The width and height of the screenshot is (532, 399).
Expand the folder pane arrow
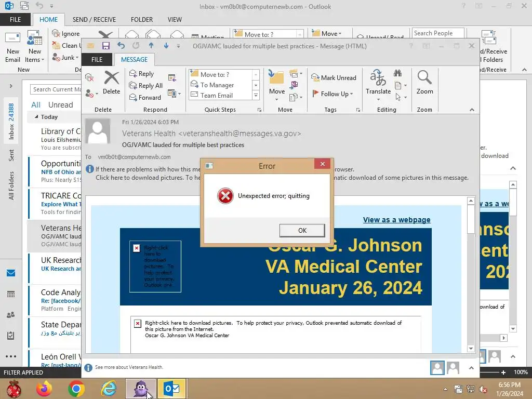(11, 86)
